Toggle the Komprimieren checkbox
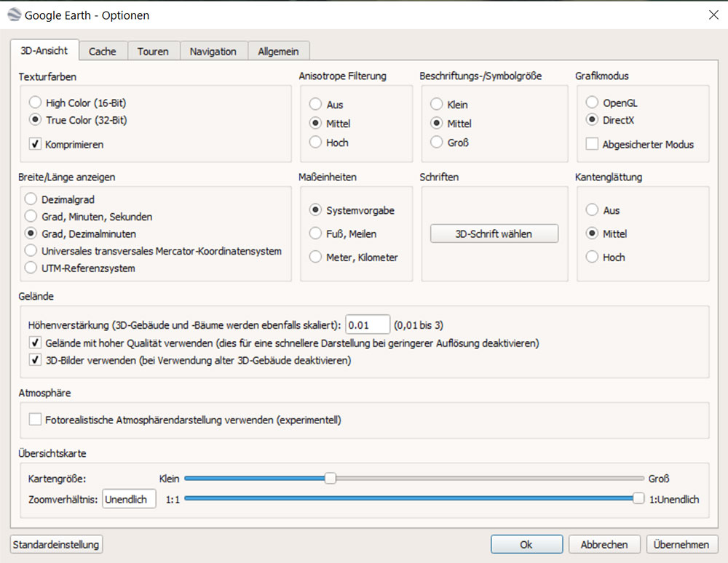728x563 pixels. (35, 144)
